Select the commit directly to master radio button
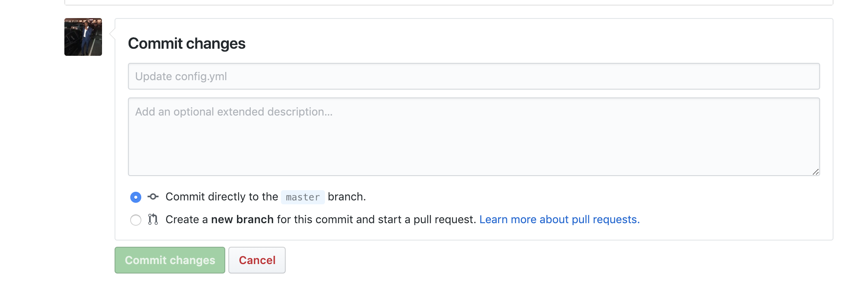Screen dimensions: 868x290 [x=136, y=197]
